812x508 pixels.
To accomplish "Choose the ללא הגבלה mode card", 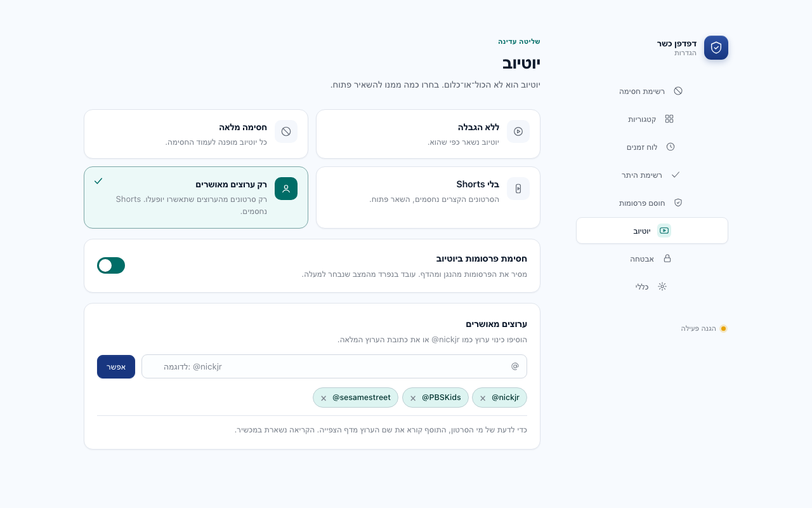I will 428,134.
